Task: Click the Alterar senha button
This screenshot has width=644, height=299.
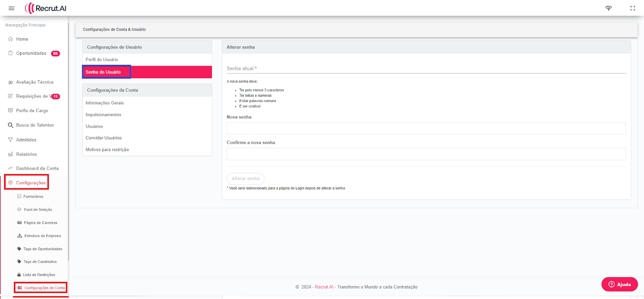Action: [x=246, y=179]
